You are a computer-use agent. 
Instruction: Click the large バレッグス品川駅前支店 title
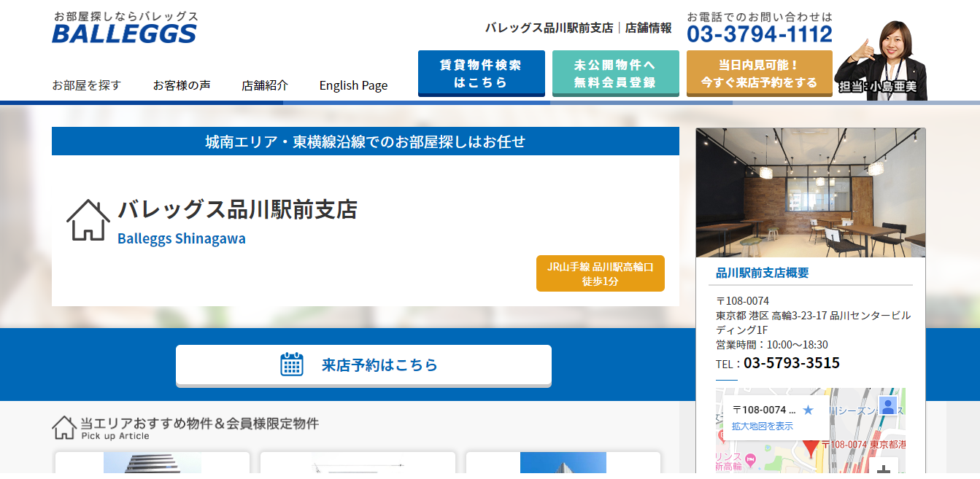237,209
